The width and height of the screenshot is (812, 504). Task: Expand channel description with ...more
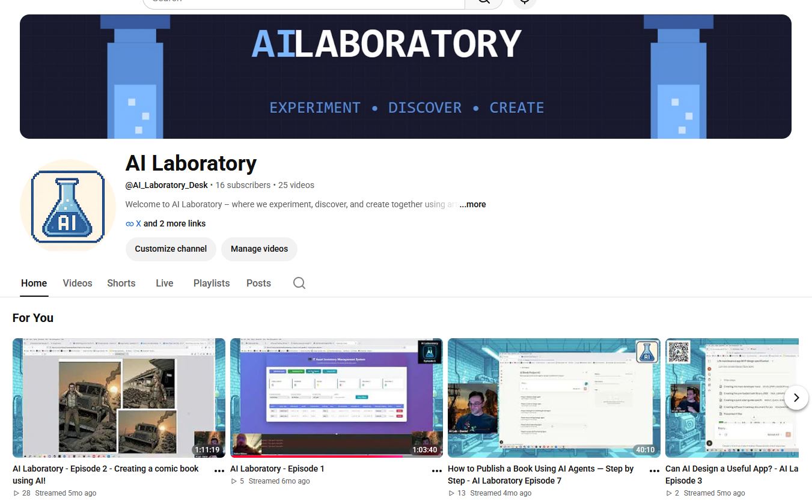473,204
